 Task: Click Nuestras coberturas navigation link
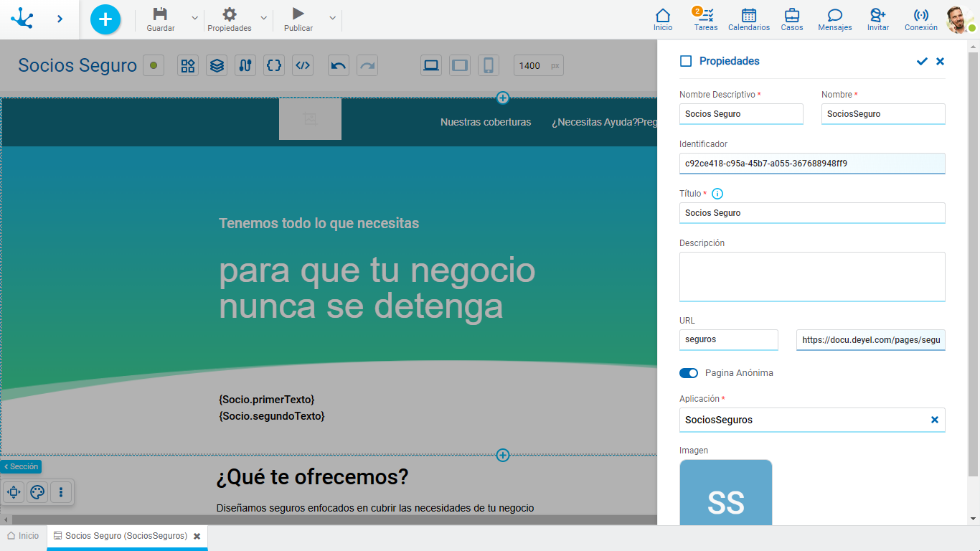486,122
